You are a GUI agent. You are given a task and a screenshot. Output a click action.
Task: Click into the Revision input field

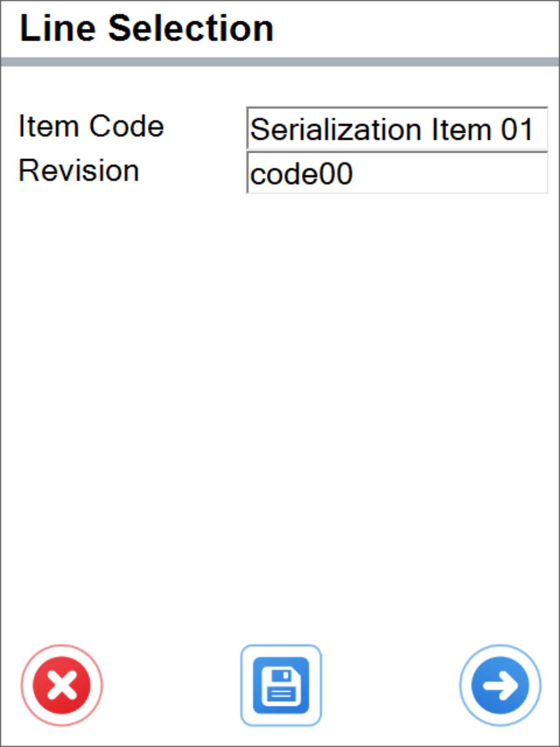point(397,173)
